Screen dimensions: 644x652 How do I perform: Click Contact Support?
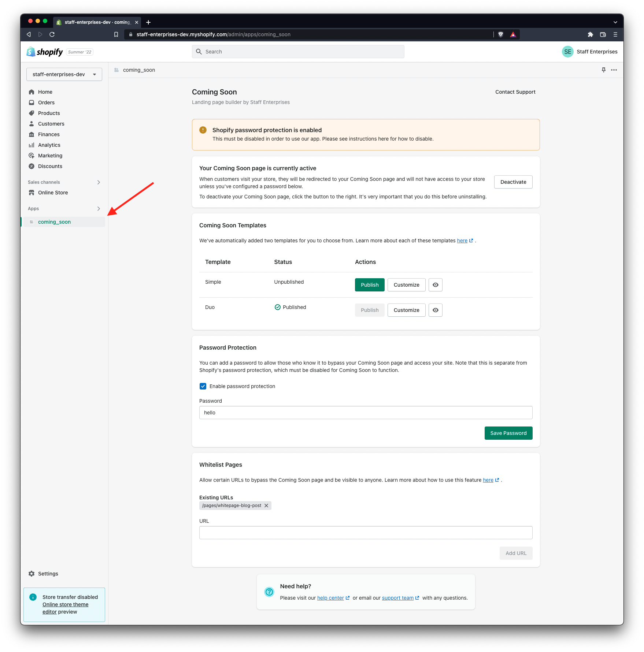pos(515,92)
